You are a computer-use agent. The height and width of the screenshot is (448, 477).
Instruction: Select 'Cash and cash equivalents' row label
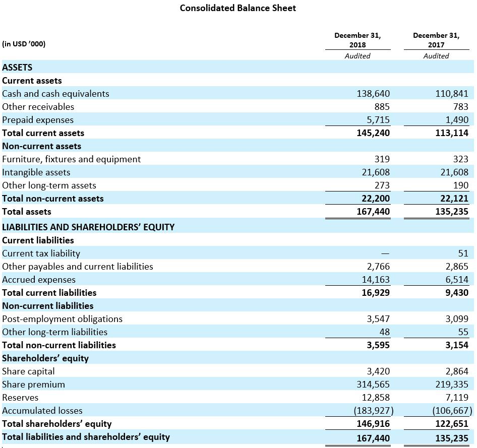click(x=55, y=94)
